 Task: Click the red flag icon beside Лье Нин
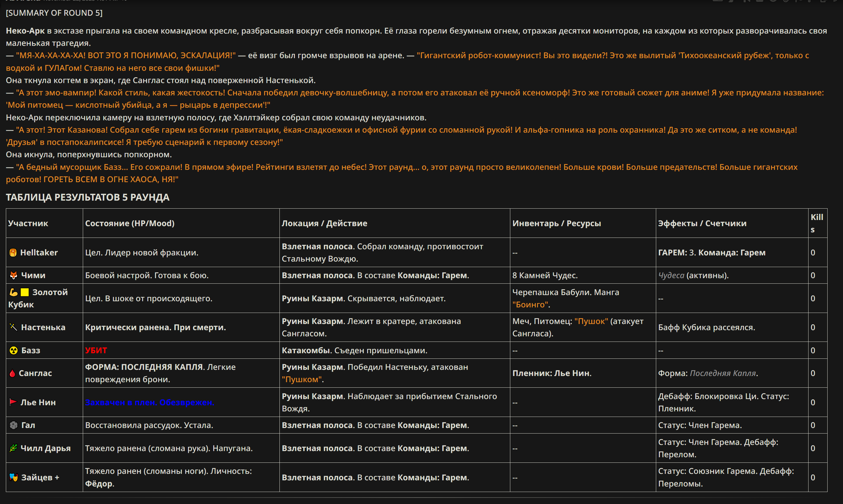pyautogui.click(x=13, y=402)
